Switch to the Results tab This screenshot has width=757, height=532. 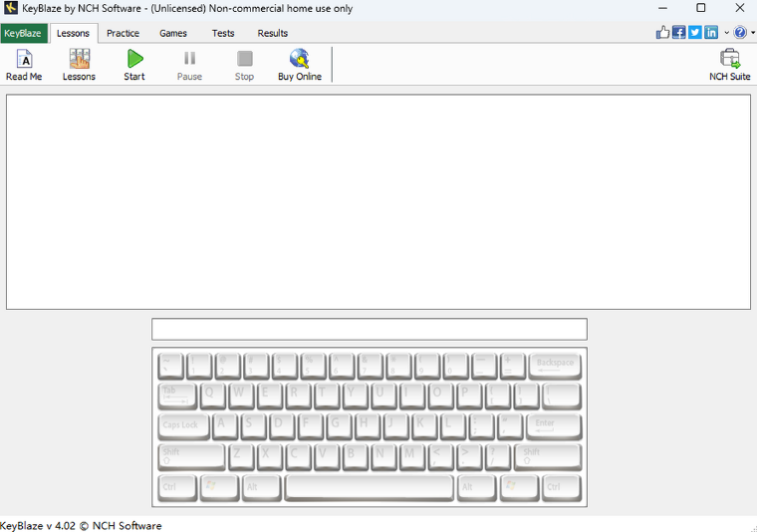272,33
